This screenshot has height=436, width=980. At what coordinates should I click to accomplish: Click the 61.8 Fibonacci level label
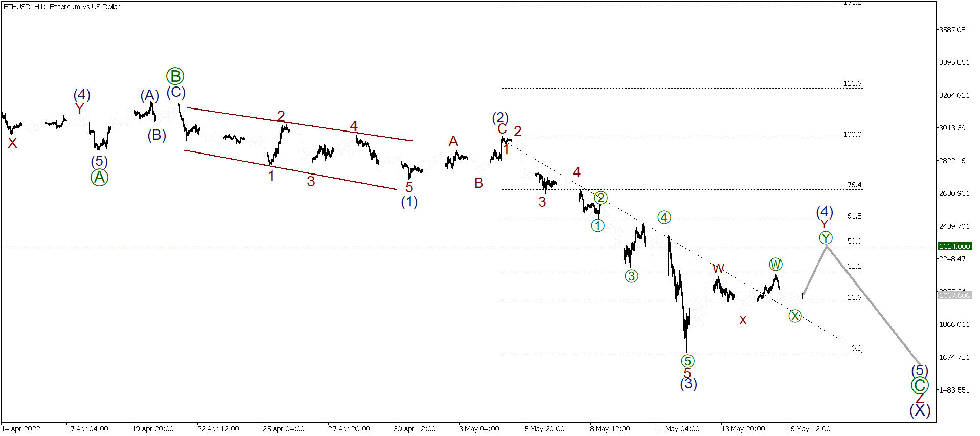point(855,216)
